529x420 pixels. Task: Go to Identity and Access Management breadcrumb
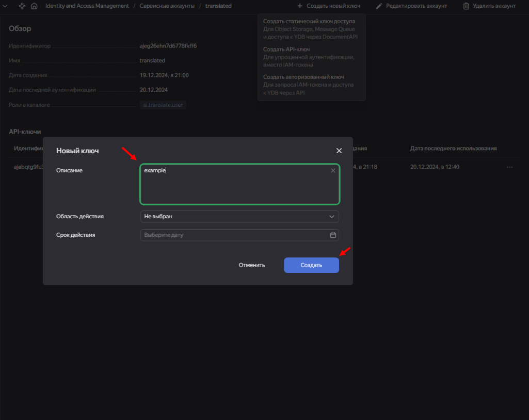tap(87, 6)
